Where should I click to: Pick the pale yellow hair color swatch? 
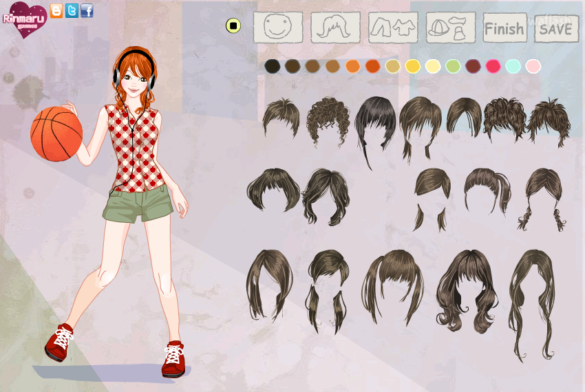coord(433,67)
